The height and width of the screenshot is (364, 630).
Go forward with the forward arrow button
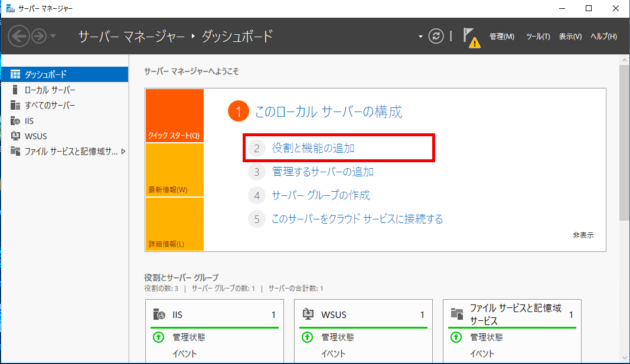click(x=39, y=37)
